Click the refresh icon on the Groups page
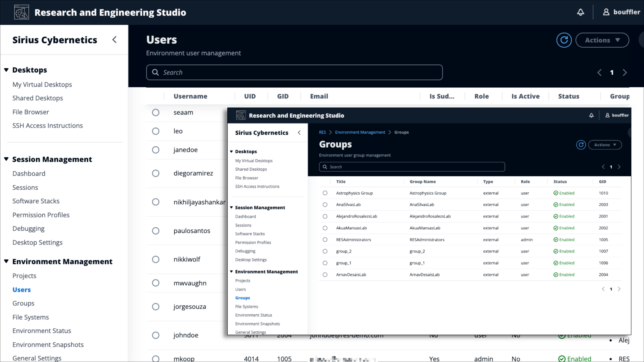The image size is (644, 362). coord(581,145)
